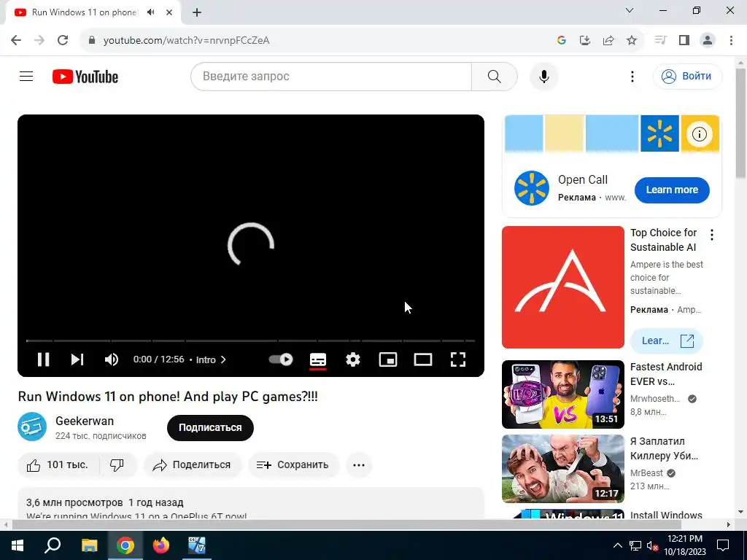Switch to theater mode view
Screen dimensions: 747x560
click(x=423, y=359)
